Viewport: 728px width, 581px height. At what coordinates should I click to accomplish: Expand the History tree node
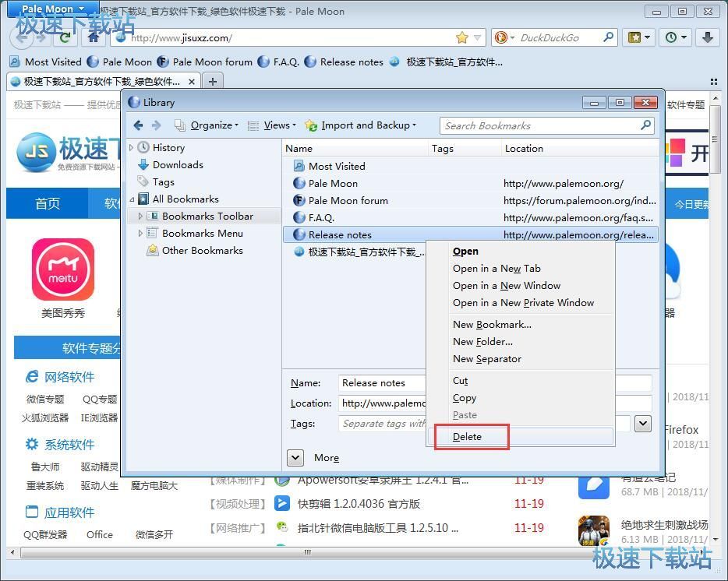tap(132, 147)
